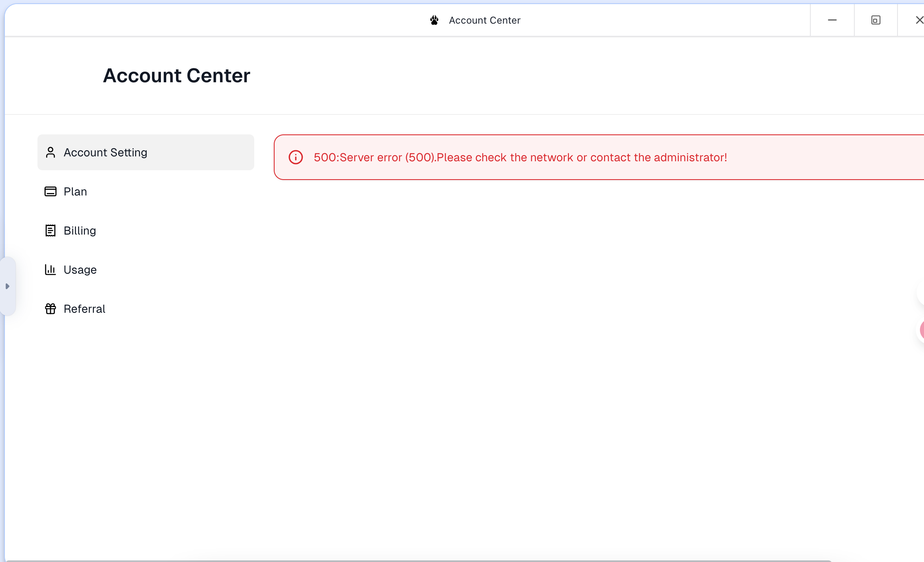Expand the collapsed left side panel arrow
This screenshot has height=562, width=924.
tap(7, 286)
